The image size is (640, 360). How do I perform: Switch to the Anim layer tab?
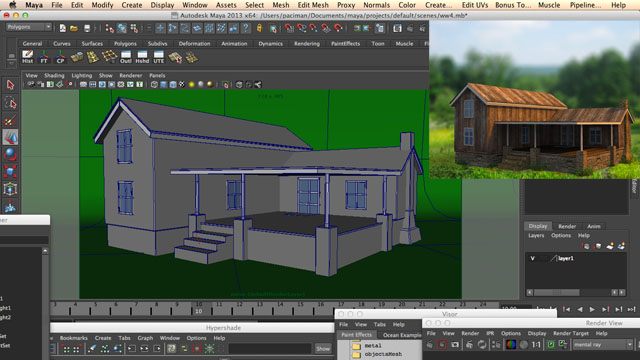coord(594,226)
